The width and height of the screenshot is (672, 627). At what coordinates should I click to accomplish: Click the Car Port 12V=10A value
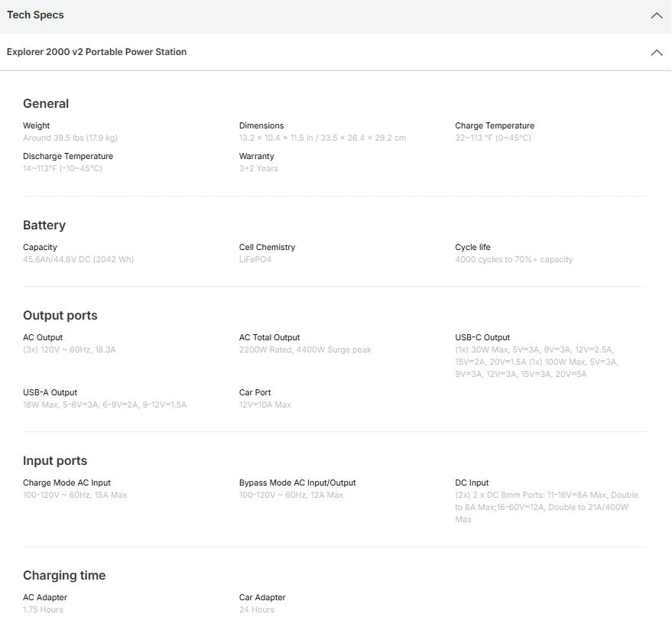click(x=265, y=405)
